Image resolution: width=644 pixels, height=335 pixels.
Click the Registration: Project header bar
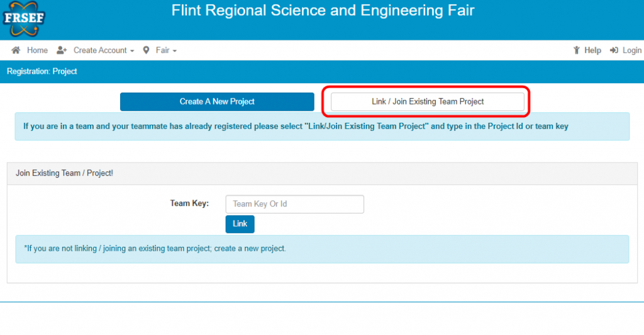pos(322,72)
